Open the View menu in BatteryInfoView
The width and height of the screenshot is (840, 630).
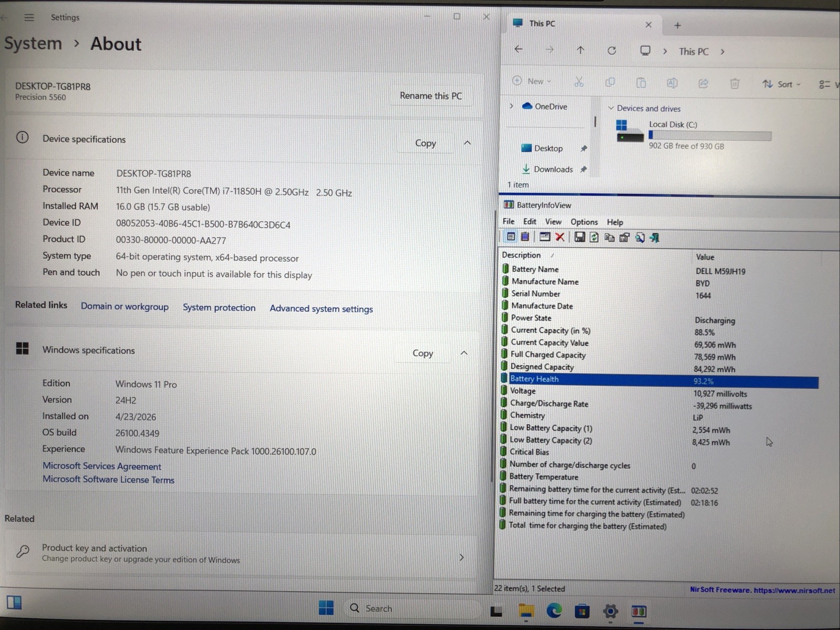553,222
